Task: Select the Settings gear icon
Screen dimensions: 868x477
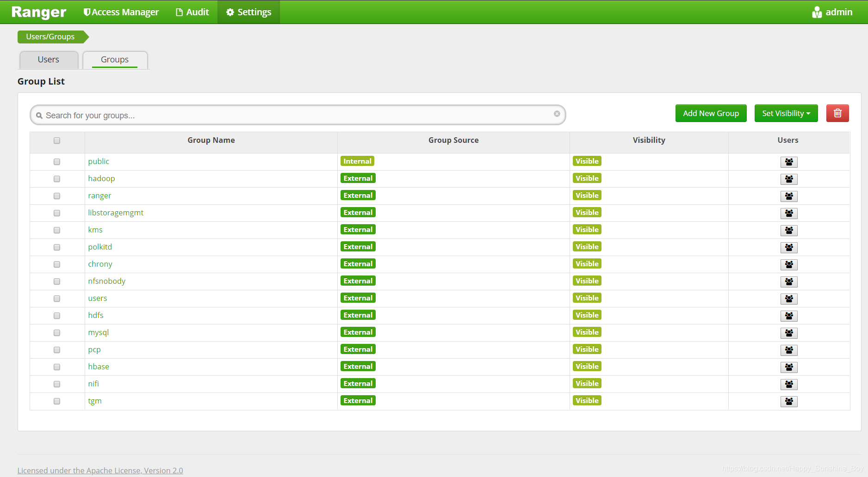Action: point(230,12)
